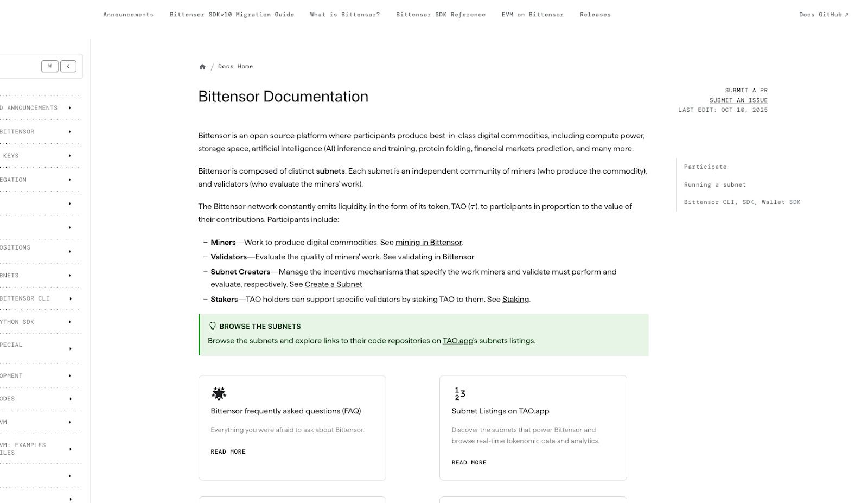Open the Docs GitHub external link
Screen dimensions: 868x503
(824, 15)
